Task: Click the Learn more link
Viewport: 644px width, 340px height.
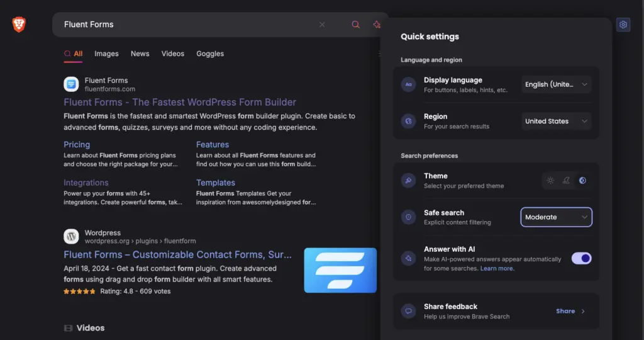Action: click(x=497, y=268)
